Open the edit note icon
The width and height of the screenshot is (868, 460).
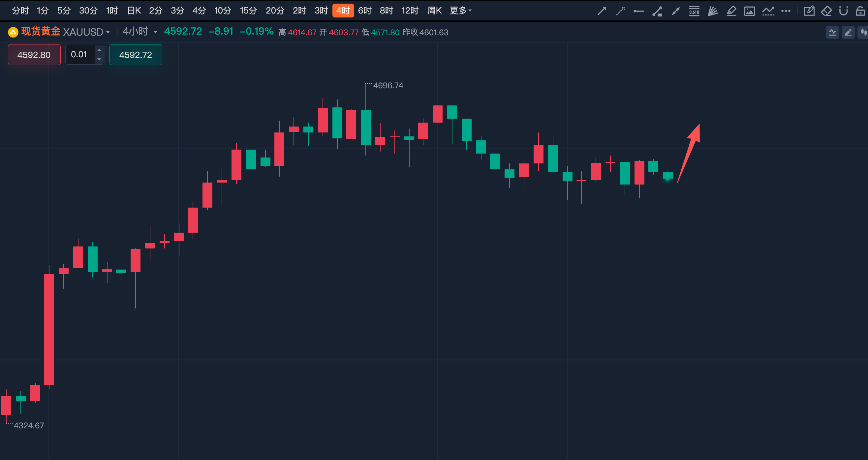point(809,11)
